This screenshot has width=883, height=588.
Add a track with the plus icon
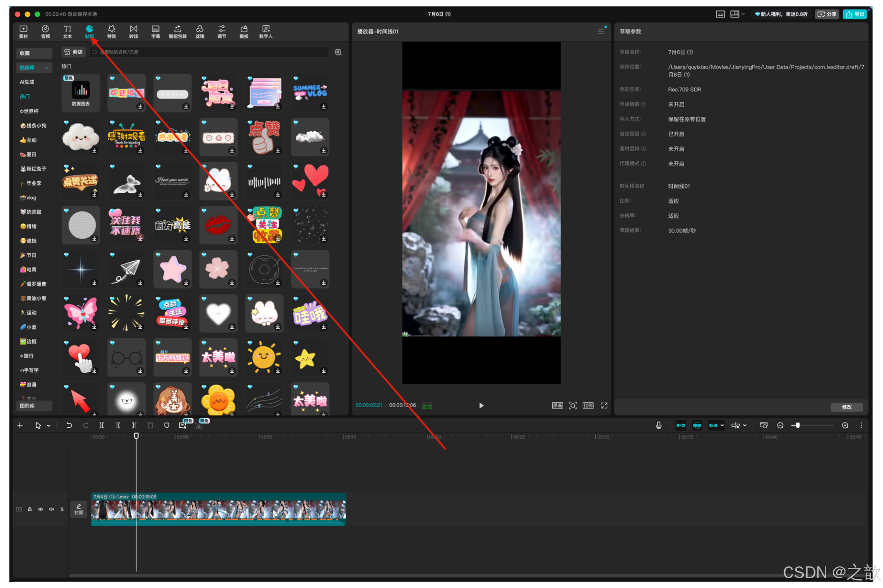point(20,425)
